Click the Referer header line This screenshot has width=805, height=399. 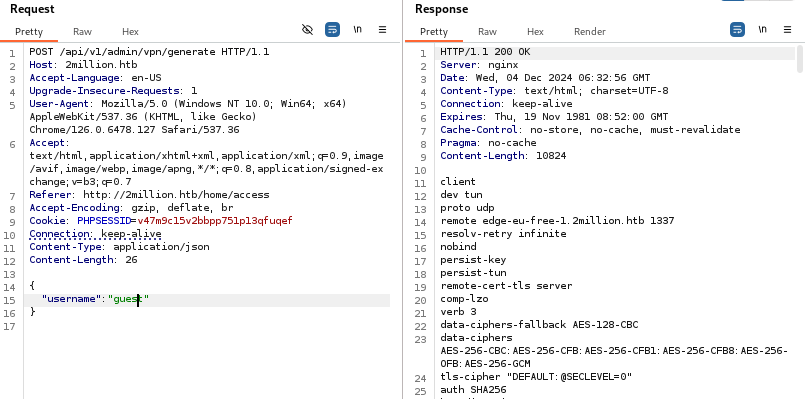(x=149, y=195)
